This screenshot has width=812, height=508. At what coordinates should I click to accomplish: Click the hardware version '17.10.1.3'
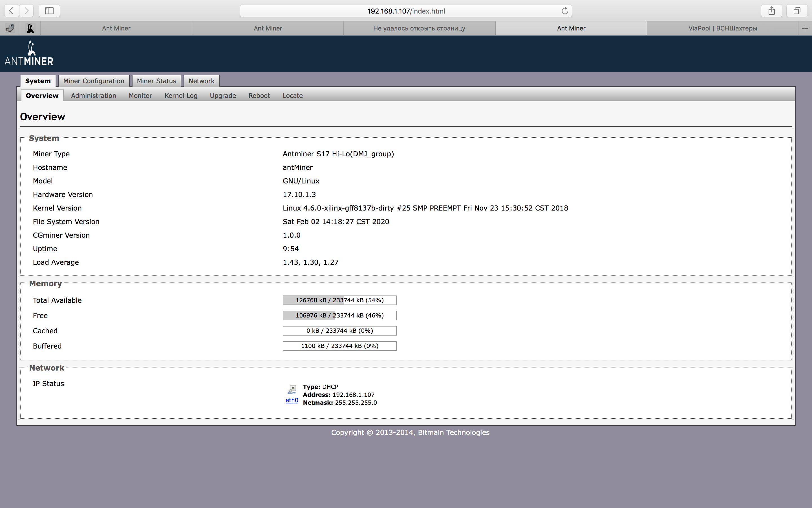[299, 194]
